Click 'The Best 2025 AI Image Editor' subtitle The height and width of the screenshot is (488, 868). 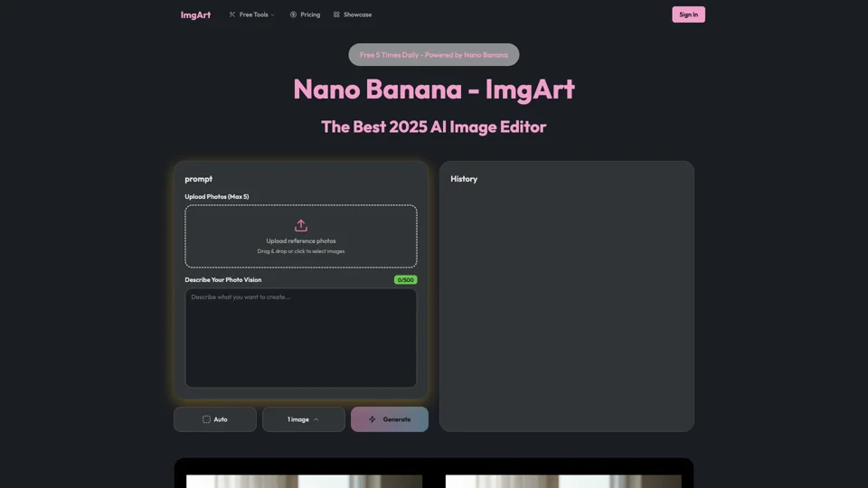(x=434, y=127)
